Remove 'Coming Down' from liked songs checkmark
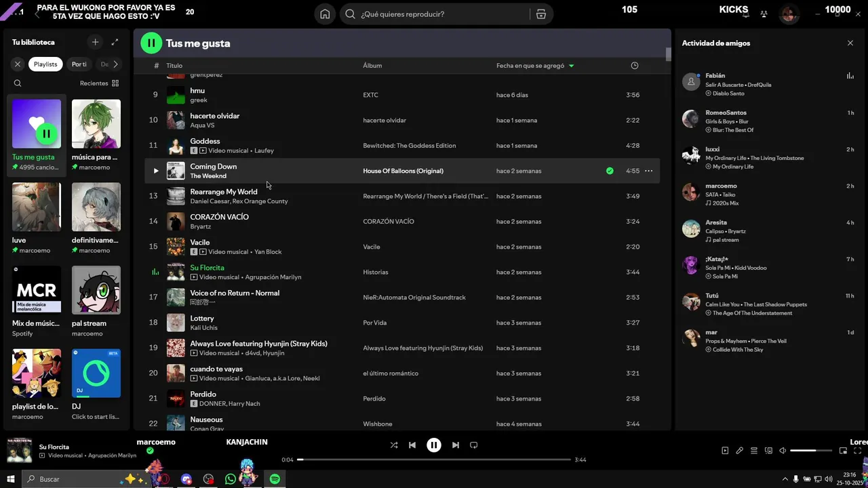The width and height of the screenshot is (868, 488). click(x=610, y=171)
